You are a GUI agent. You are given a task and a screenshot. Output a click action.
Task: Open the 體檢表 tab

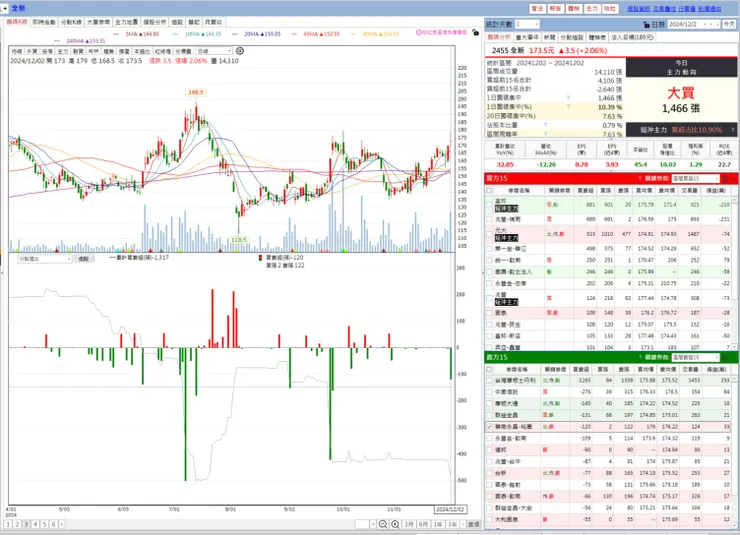click(x=597, y=37)
